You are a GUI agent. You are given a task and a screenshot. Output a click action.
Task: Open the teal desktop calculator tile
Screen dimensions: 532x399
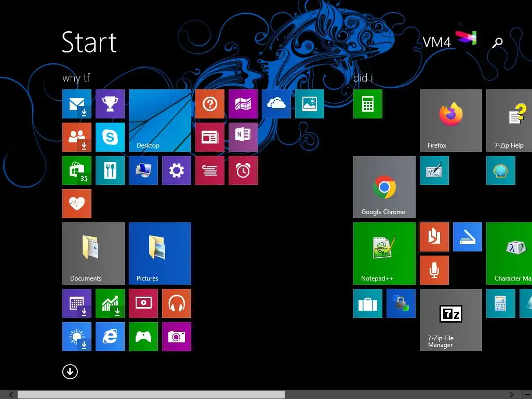(x=501, y=303)
